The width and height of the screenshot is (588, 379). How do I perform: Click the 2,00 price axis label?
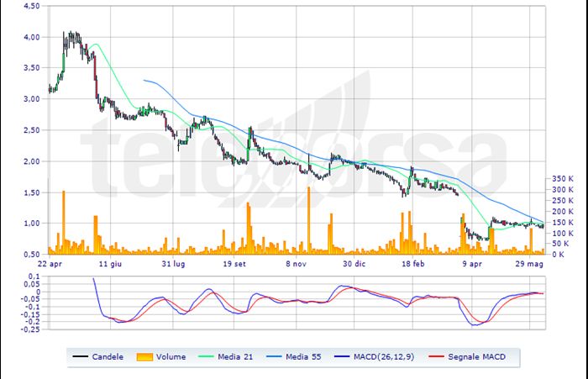(31, 161)
